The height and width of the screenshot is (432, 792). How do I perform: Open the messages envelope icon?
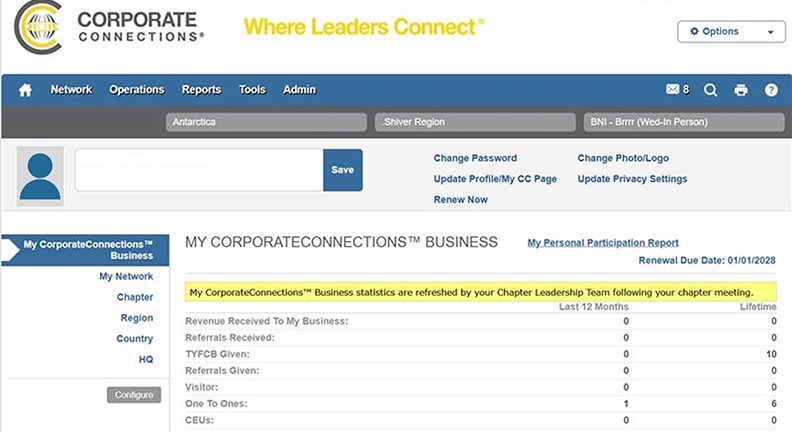point(672,89)
